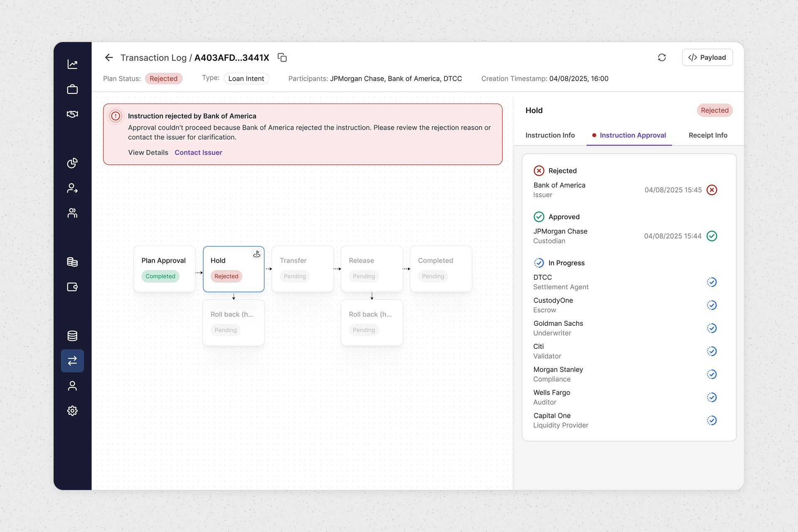Click the Loan Intent type chip
The image size is (798, 532).
coord(246,79)
